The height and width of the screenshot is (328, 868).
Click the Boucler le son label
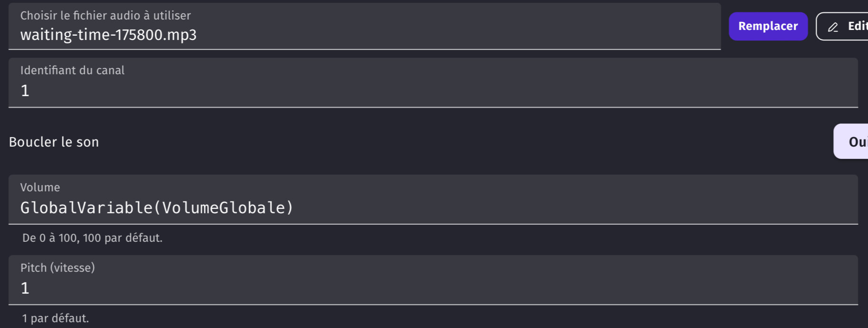(54, 142)
